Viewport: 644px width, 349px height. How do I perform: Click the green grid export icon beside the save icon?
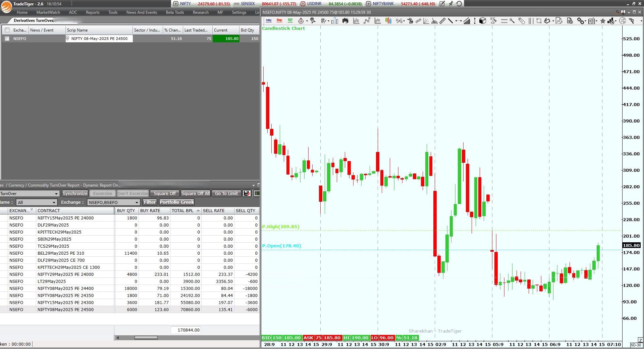coord(257,193)
